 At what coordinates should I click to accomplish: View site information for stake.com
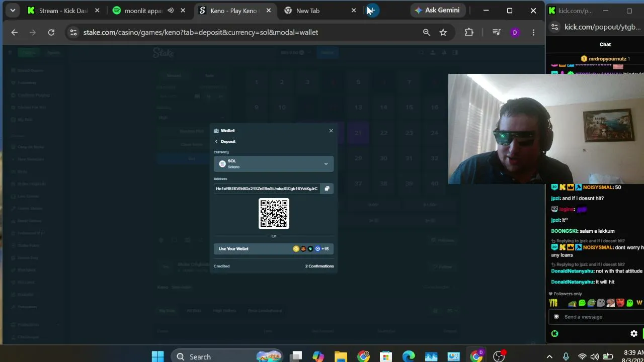(x=73, y=32)
